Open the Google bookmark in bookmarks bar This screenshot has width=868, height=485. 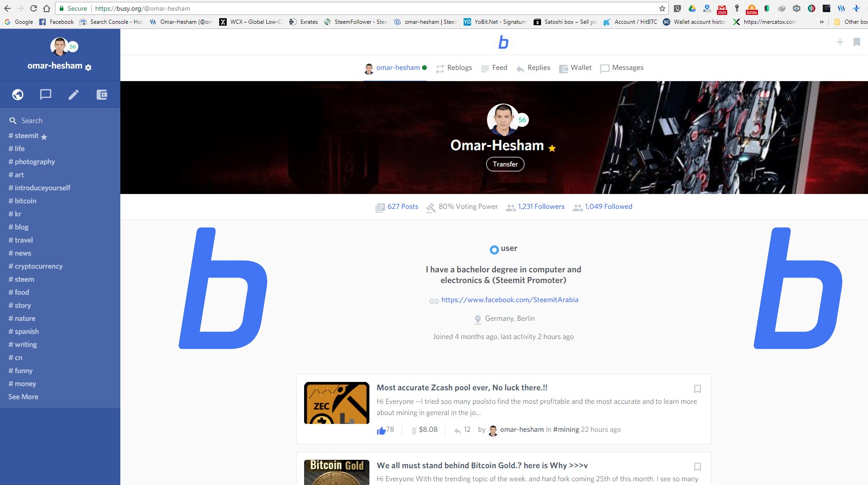tap(19, 22)
